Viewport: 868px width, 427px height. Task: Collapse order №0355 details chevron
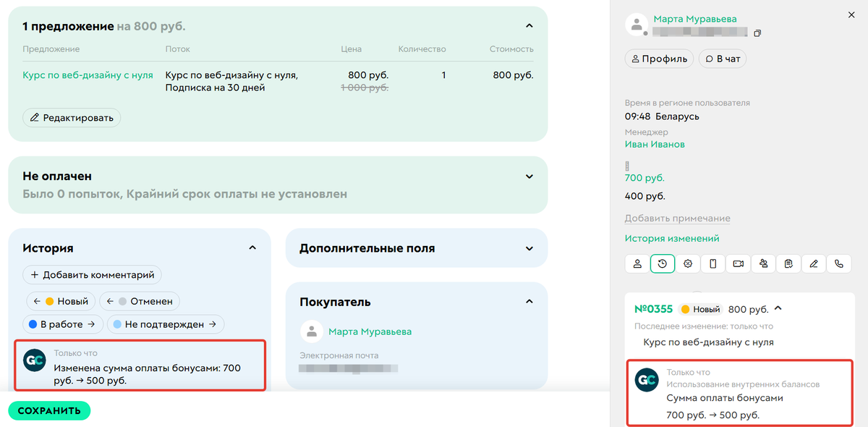(x=778, y=309)
